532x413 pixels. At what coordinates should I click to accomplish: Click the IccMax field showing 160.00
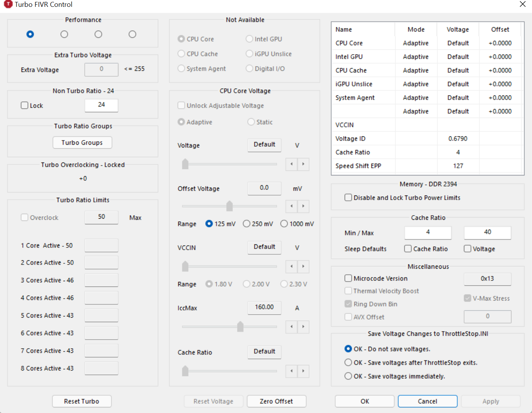click(x=264, y=307)
